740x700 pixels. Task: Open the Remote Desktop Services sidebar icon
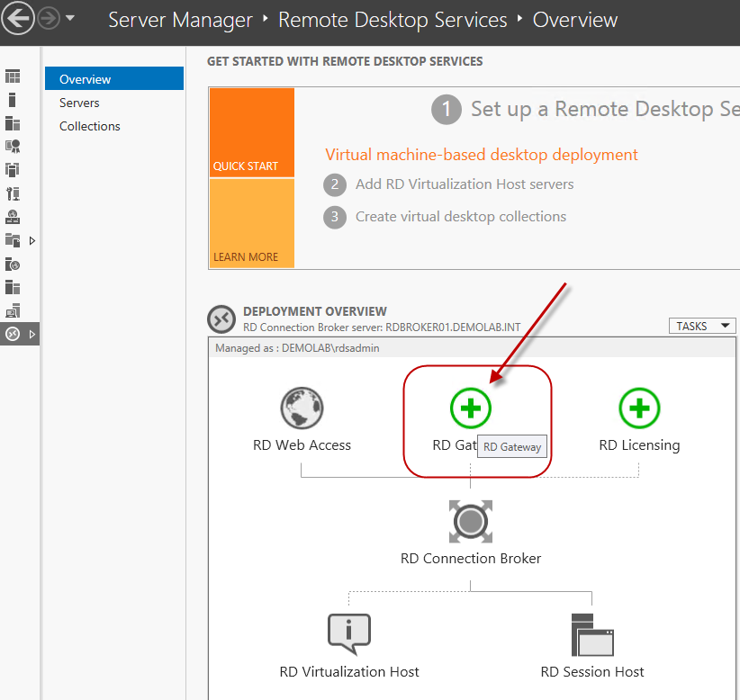(x=13, y=333)
